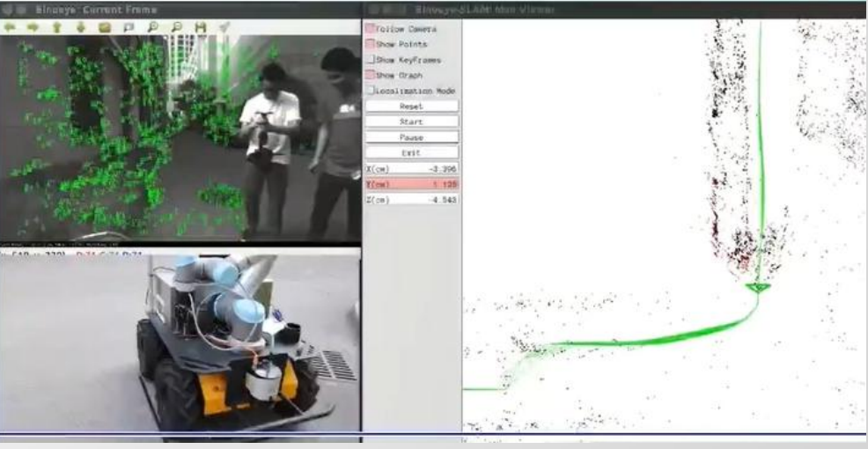The height and width of the screenshot is (449, 868).
Task: Click the zoom-out magnifier icon
Action: pos(177,27)
